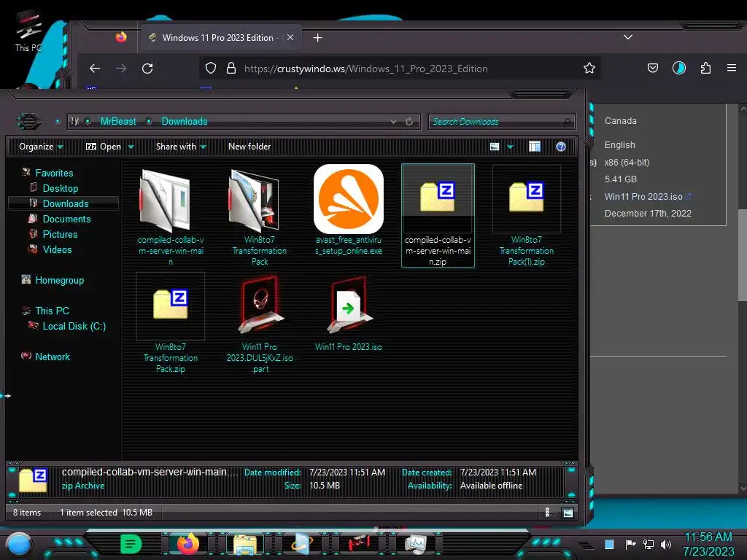Viewport: 747px width, 560px height.
Task: Open Documents in the navigation pane
Action: tap(66, 219)
